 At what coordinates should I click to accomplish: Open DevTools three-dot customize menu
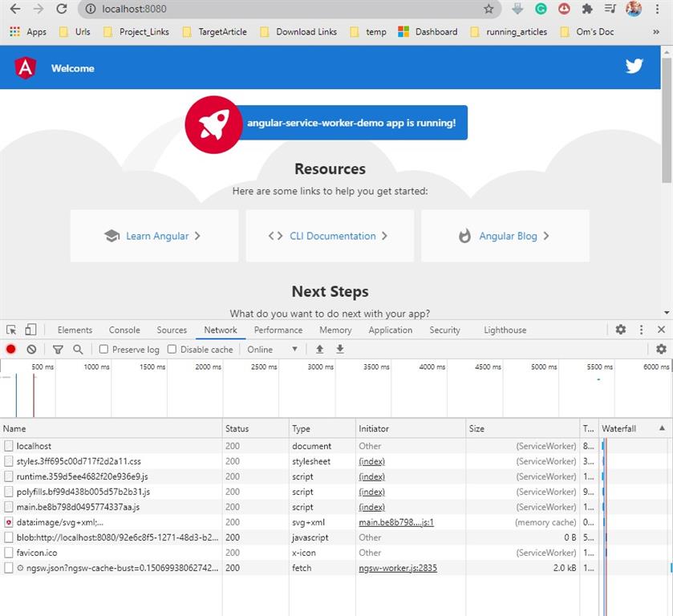pyautogui.click(x=641, y=330)
